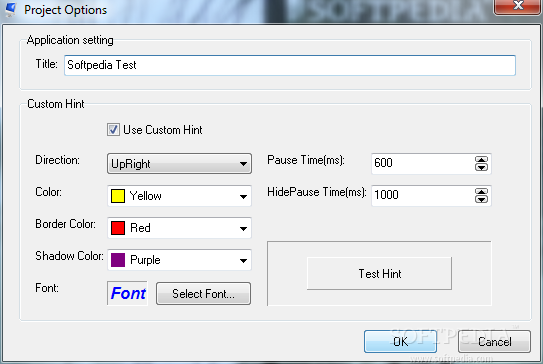543x364 pixels.
Task: Click the Cancel button
Action: (495, 341)
